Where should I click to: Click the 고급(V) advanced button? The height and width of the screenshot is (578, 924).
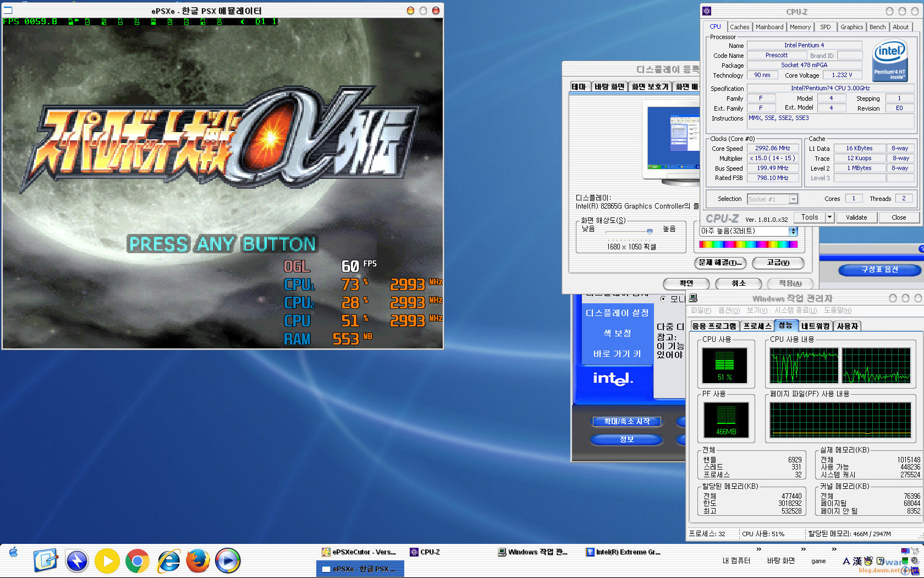tap(778, 263)
